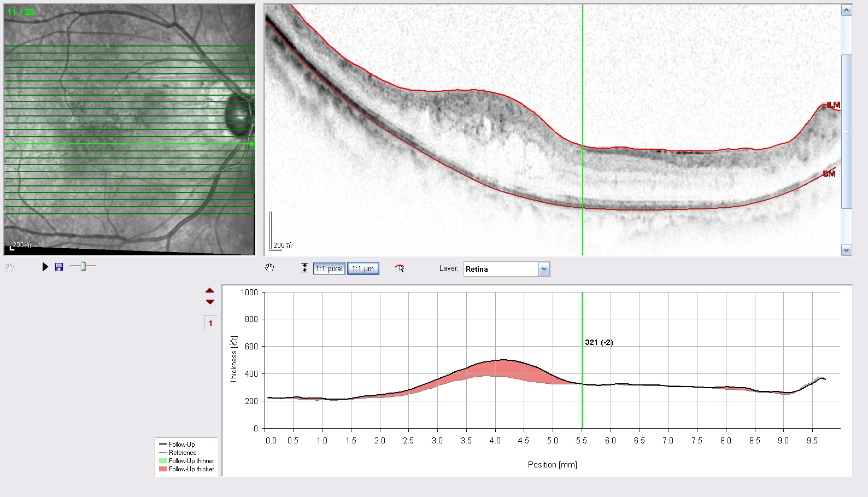This screenshot has width=868, height=497.
Task: Click the 'Follow-Up thinner' green legend swatch
Action: (163, 461)
